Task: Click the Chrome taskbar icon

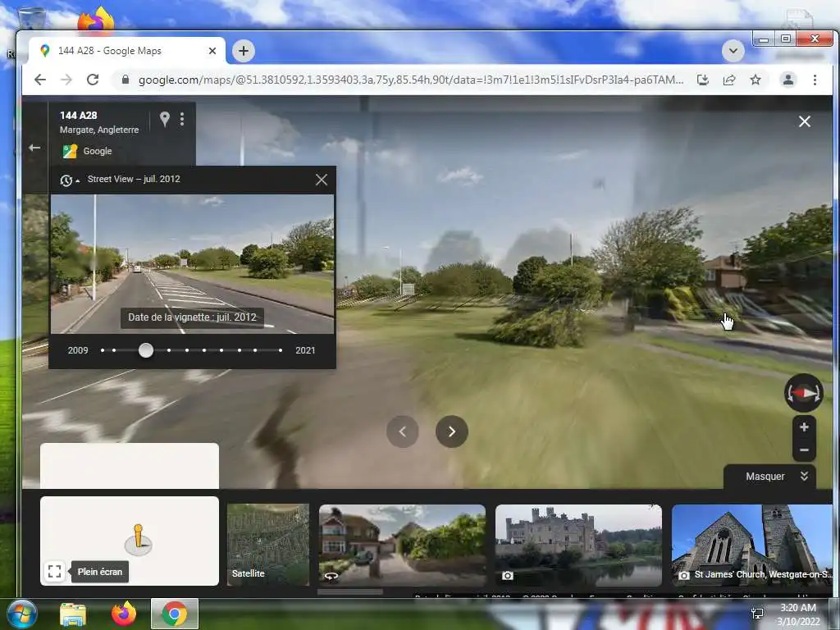Action: [x=175, y=614]
